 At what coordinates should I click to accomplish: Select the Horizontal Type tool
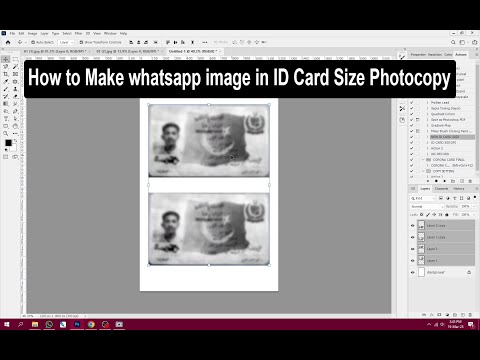tap(6, 119)
